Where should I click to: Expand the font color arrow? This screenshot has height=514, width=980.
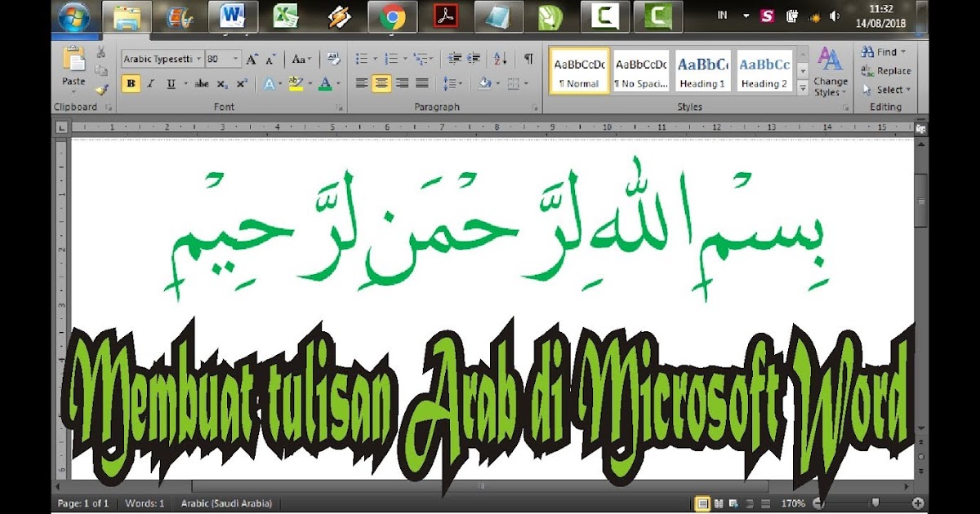pos(337,83)
